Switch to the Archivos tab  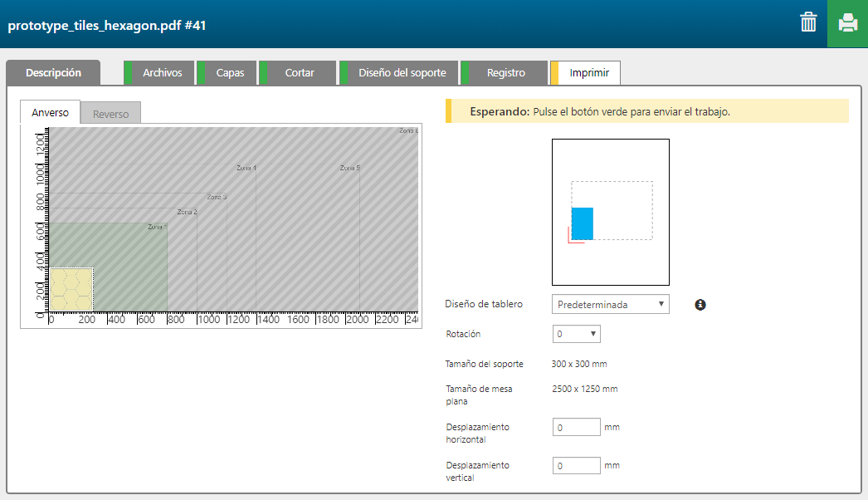click(x=162, y=72)
